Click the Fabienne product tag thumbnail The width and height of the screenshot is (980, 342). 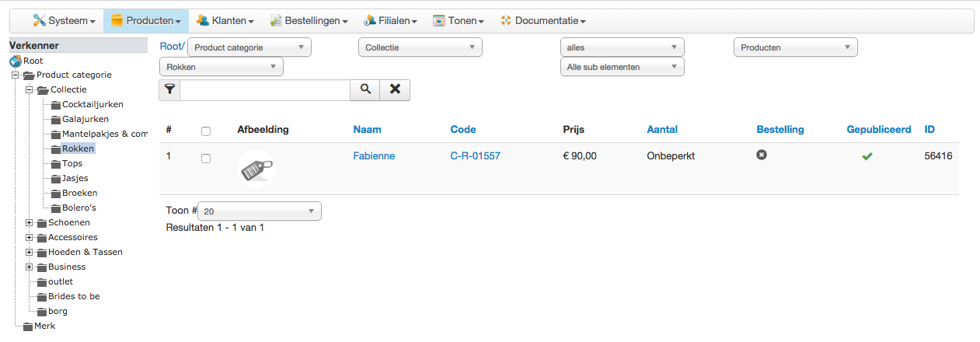pos(256,168)
